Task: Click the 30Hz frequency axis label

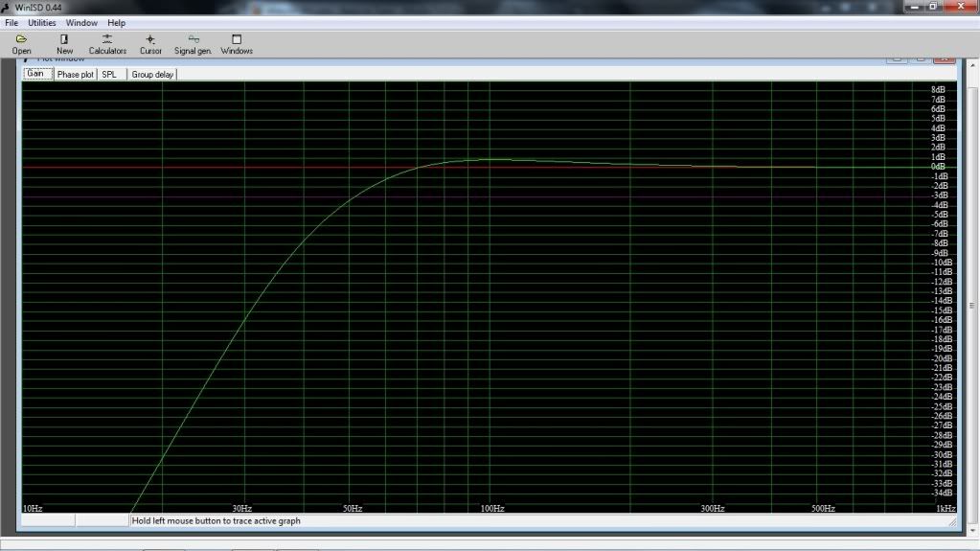Action: coord(241,509)
